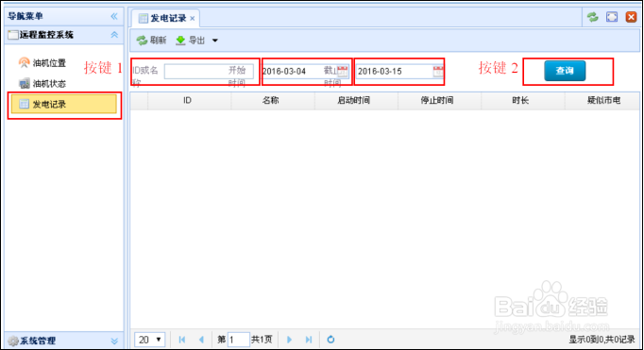
Task: Collapse the navigation menu with double-chevron
Action: tap(114, 16)
